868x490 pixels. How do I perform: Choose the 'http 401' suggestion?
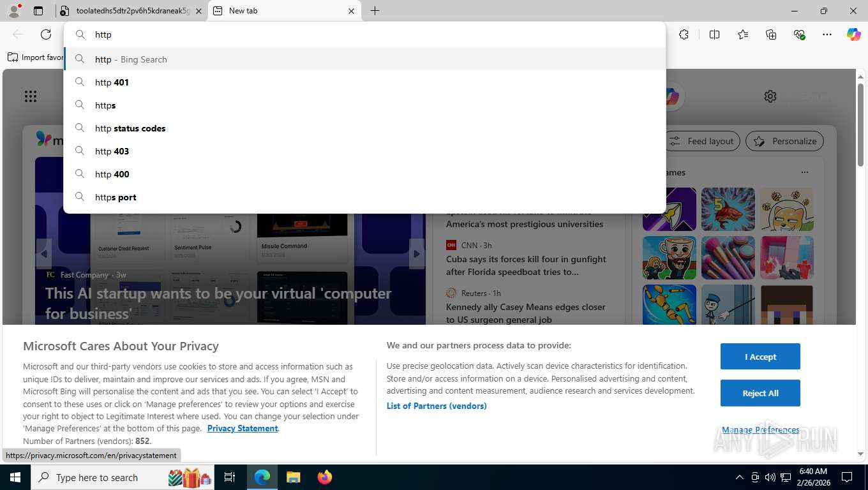coord(364,82)
